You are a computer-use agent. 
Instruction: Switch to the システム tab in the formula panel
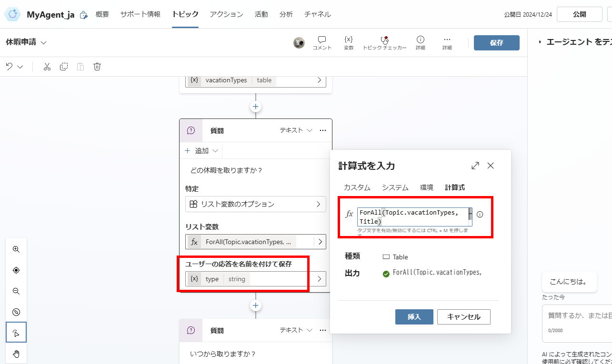[x=395, y=187]
